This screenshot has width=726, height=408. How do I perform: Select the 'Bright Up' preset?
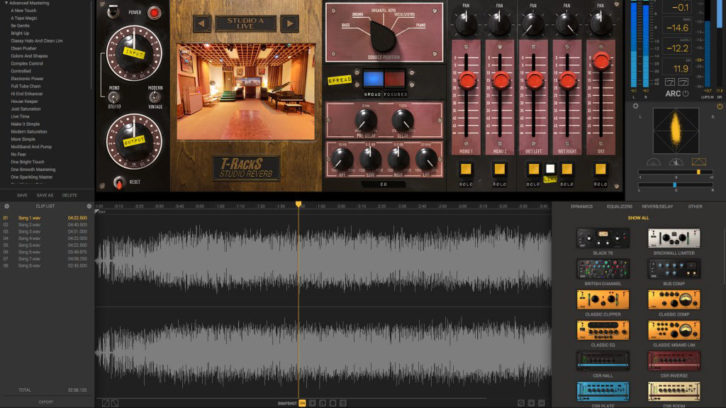pos(20,33)
